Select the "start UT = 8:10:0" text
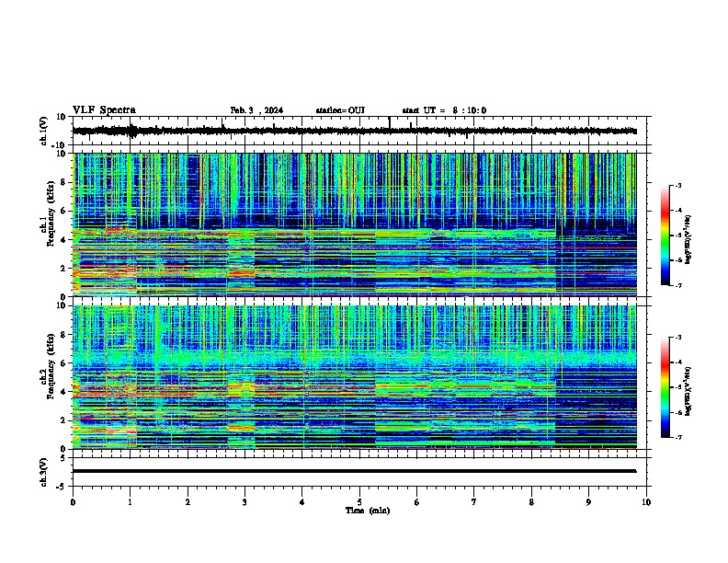 (444, 110)
